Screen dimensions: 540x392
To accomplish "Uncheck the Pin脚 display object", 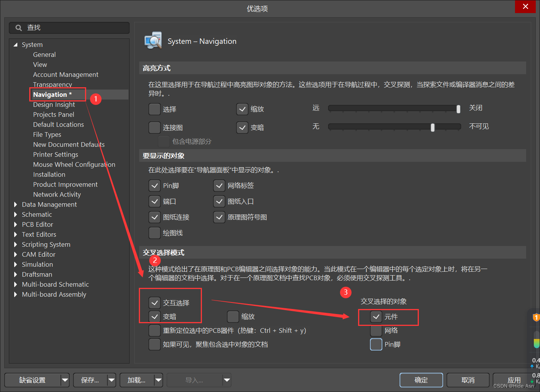I will [155, 186].
